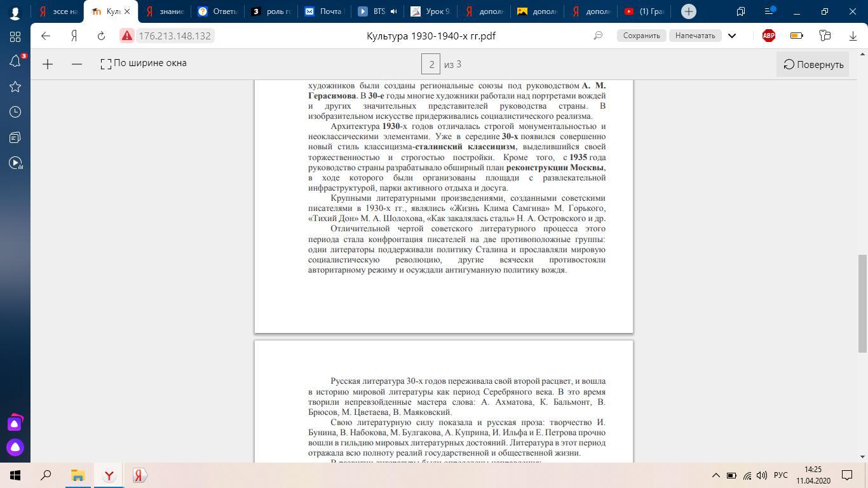This screenshot has width=868, height=488.
Task: Open Alice assistant purple icon in sidebar
Action: (15, 447)
